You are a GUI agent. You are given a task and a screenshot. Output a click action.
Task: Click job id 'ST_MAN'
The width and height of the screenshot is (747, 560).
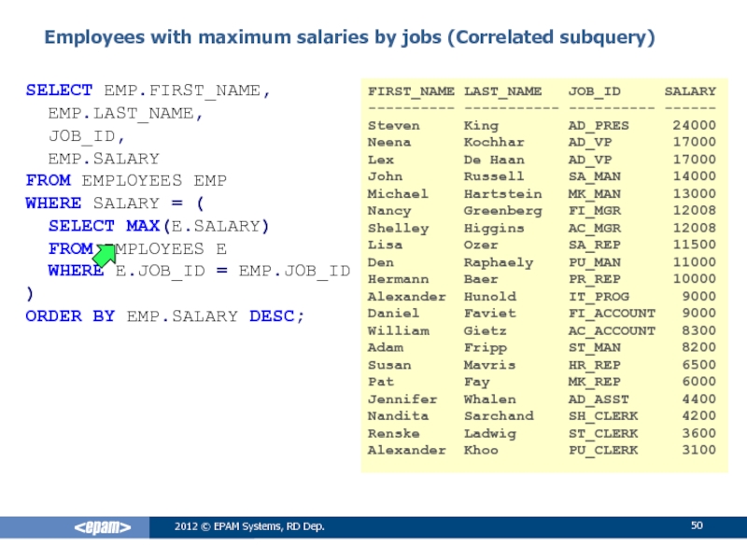tap(594, 348)
